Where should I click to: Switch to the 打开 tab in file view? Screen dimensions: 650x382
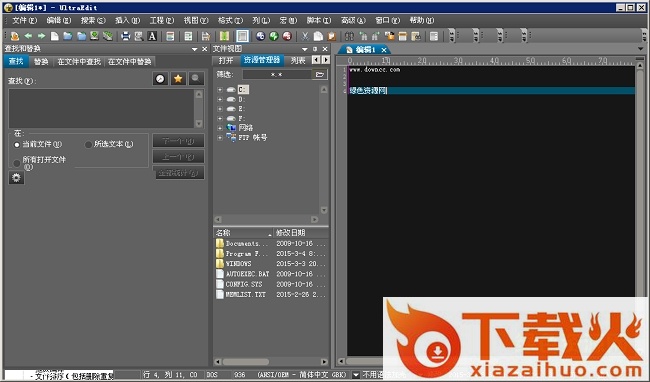[226, 60]
